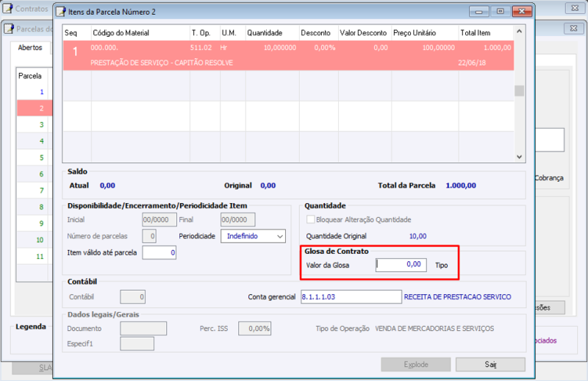The width and height of the screenshot is (588, 381).
Task: Click the Itens da Parcela window title icon
Action: tap(60, 12)
